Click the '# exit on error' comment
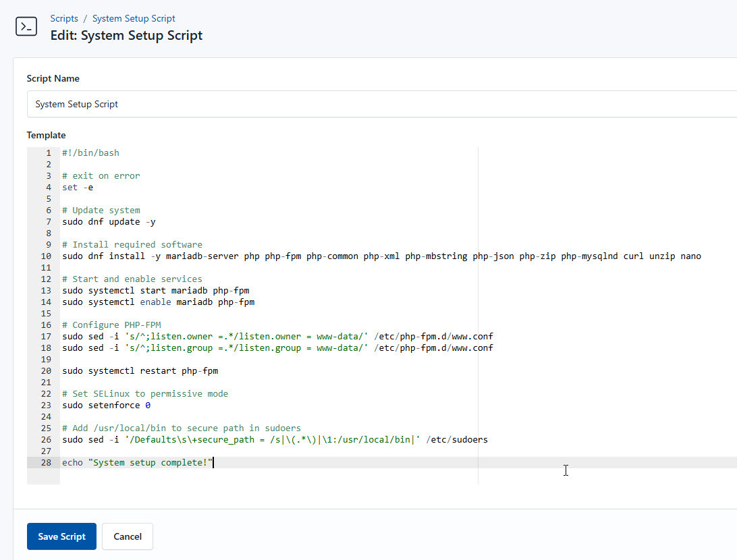Image resolution: width=737 pixels, height=560 pixels. 101,175
